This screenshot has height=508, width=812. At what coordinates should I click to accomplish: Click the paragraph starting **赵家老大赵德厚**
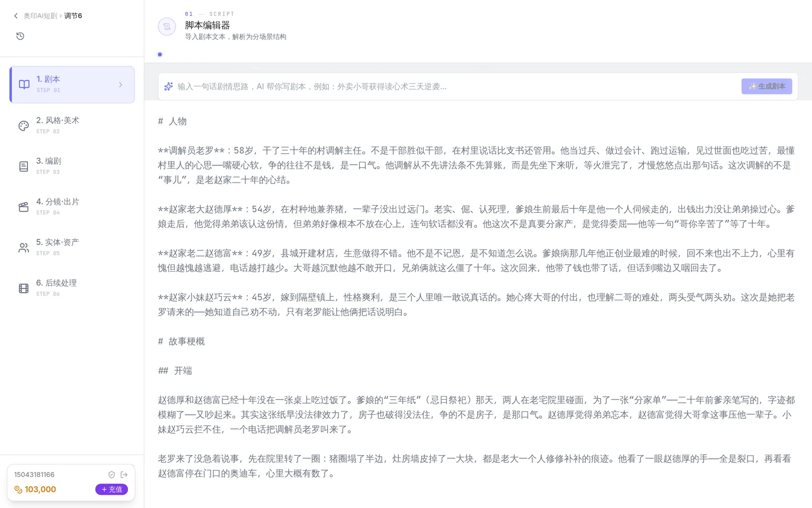click(477, 216)
